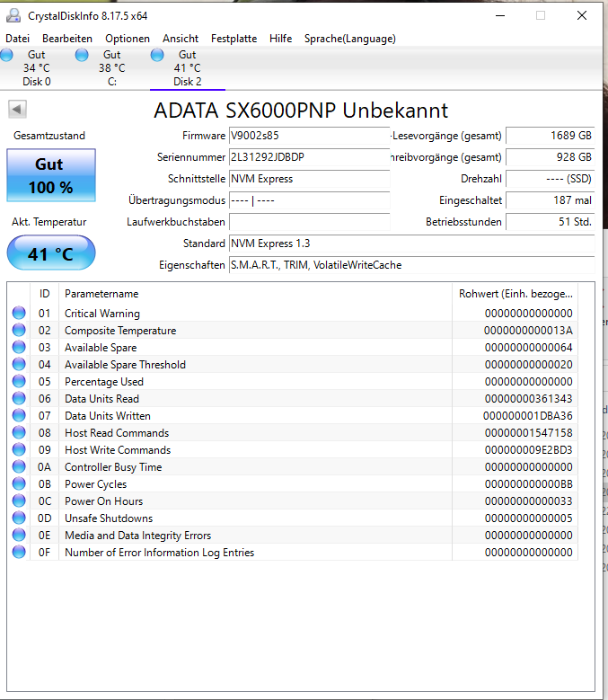Click raw value 000000009E2BD3
Screen dimensions: 608x700
click(529, 450)
